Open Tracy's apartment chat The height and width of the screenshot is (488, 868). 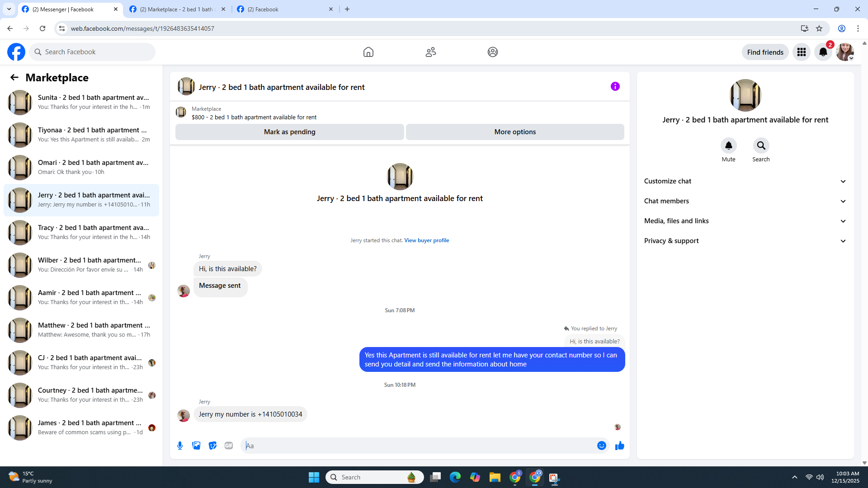point(81,233)
